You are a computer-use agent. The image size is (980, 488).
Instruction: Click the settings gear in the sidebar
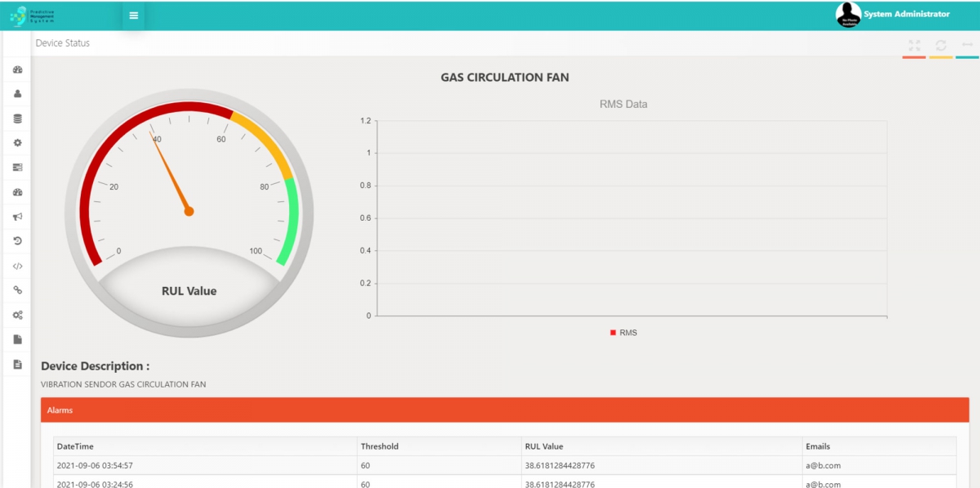point(16,142)
